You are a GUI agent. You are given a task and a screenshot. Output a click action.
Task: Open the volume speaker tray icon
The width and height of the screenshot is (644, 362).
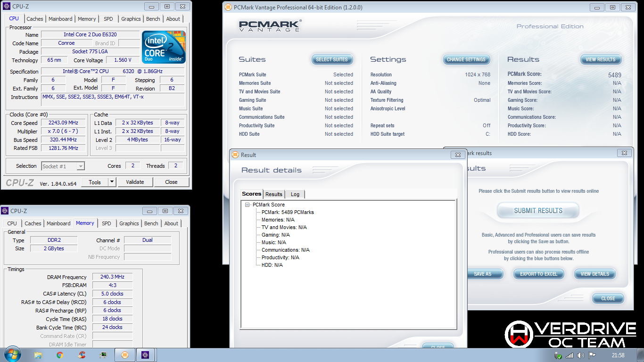coord(580,355)
